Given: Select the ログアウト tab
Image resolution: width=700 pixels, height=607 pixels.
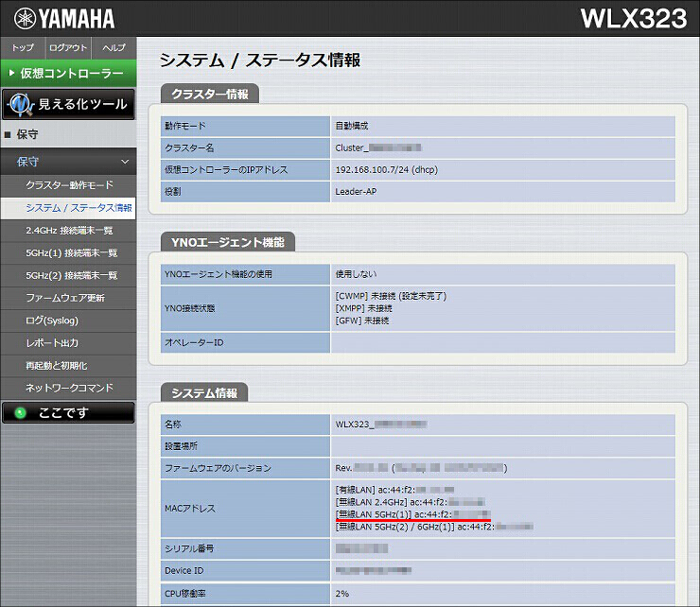Looking at the screenshot, I should (68, 48).
